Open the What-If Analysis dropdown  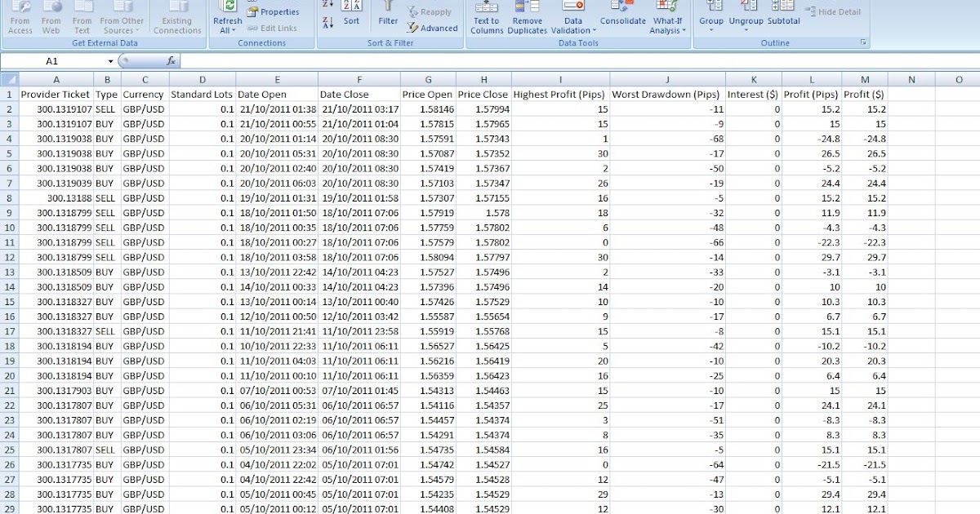coord(666,18)
